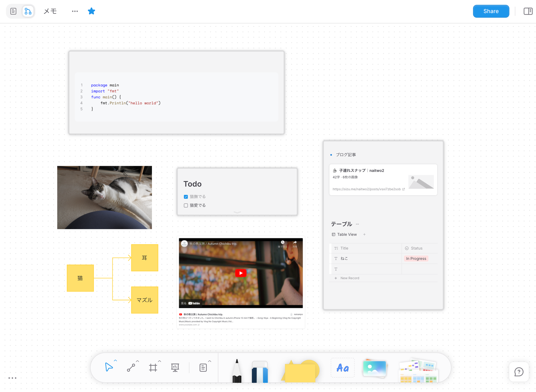Viewport: 536px width, 392px height.
Task: Pick the pencil drawing tool
Action: coord(237,371)
